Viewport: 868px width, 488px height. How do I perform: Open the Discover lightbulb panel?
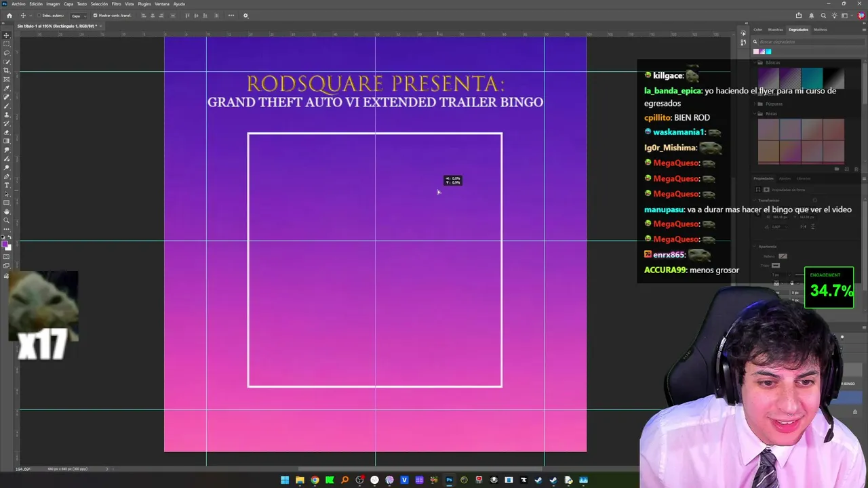(x=835, y=16)
